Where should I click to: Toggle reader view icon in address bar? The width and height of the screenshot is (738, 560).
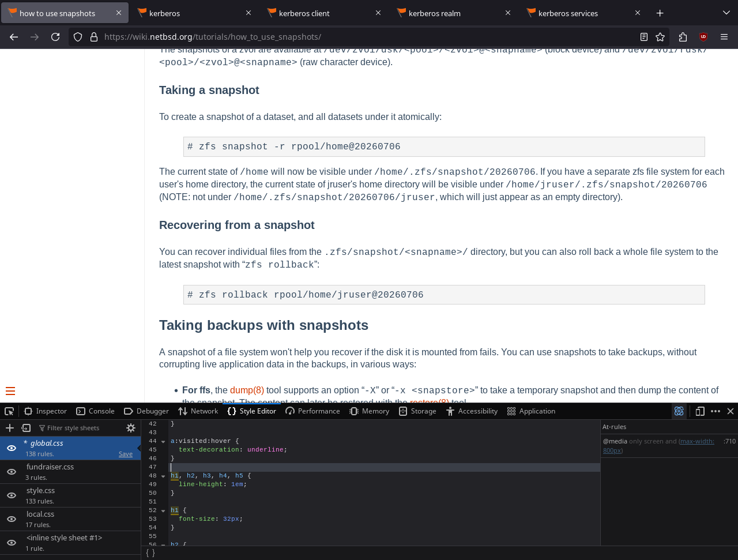[x=644, y=37]
